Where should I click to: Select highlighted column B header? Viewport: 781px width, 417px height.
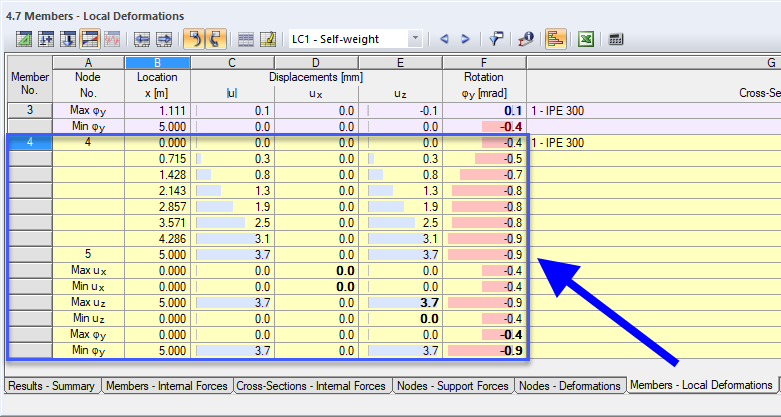[x=157, y=62]
